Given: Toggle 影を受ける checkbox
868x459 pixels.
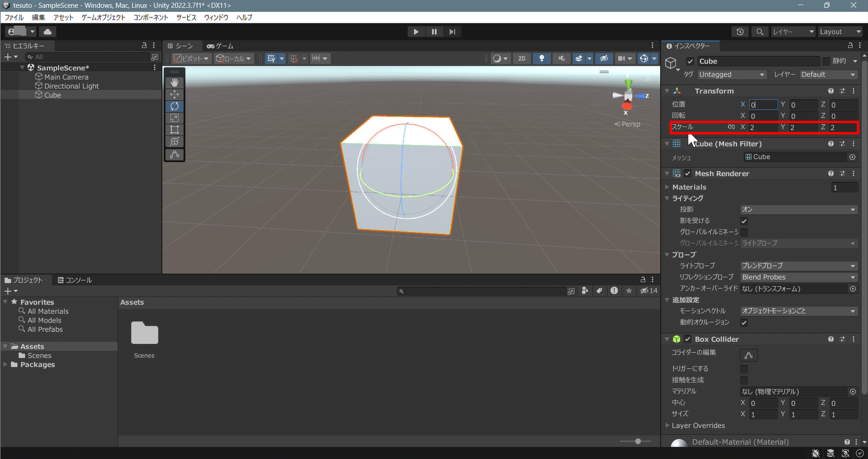Looking at the screenshot, I should tap(744, 221).
